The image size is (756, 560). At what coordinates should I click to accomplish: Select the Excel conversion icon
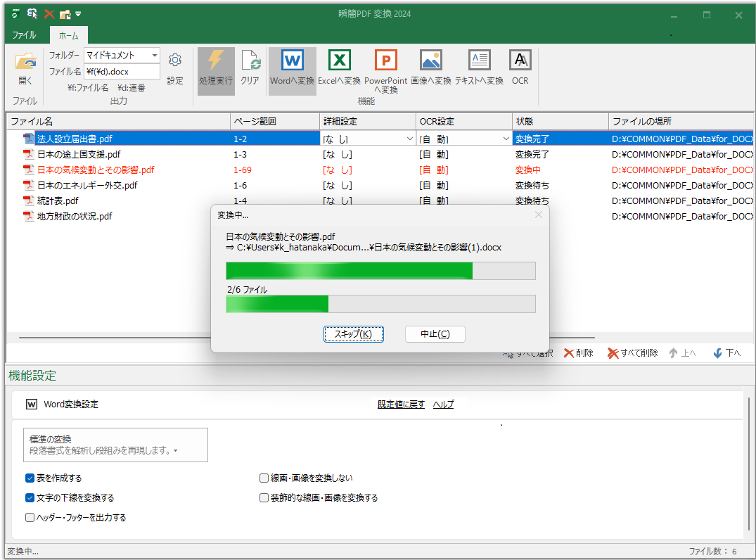[339, 61]
